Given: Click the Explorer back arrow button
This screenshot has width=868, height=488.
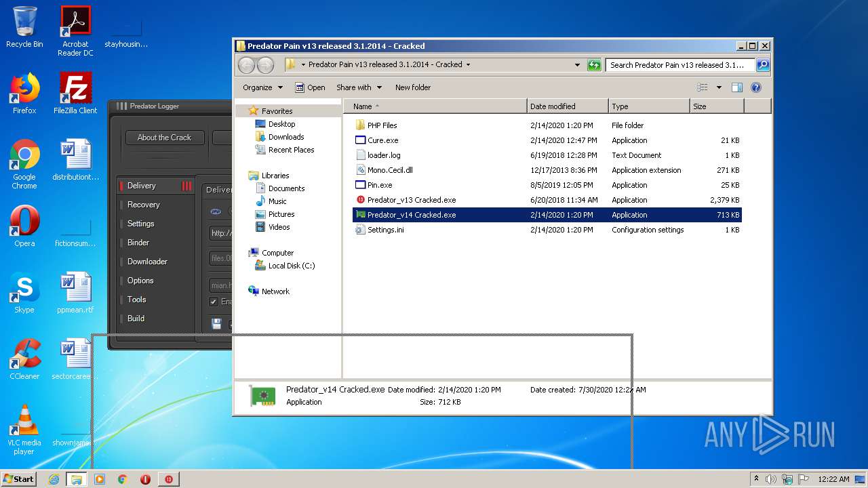Looking at the screenshot, I should click(246, 65).
